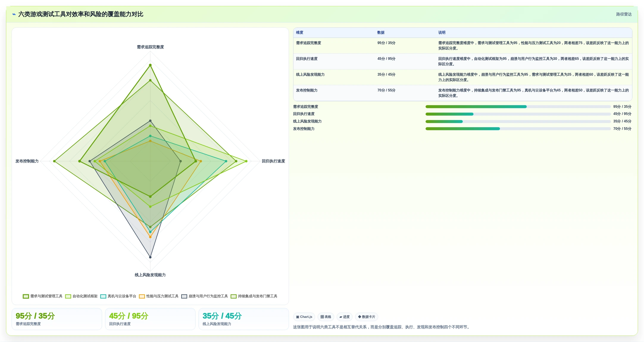Click the 持续集成与发布门禁工具 legend label
This screenshot has width=644, height=342.
(x=258, y=296)
